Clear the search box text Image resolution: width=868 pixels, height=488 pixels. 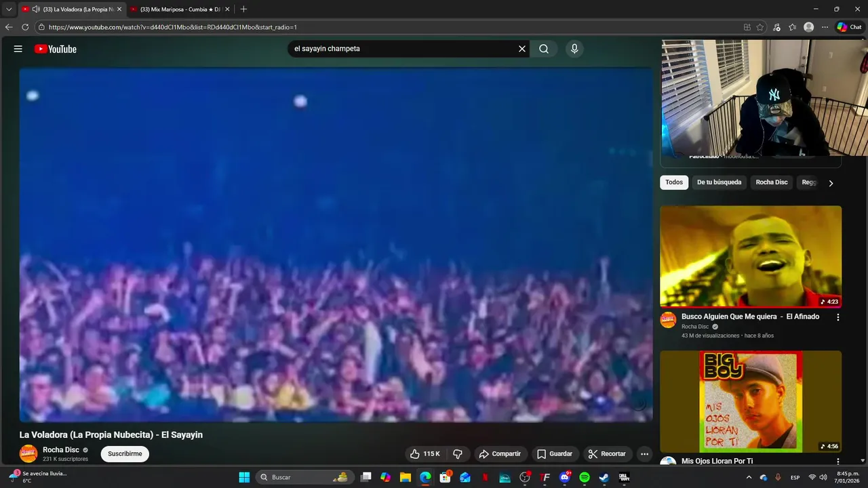522,49
